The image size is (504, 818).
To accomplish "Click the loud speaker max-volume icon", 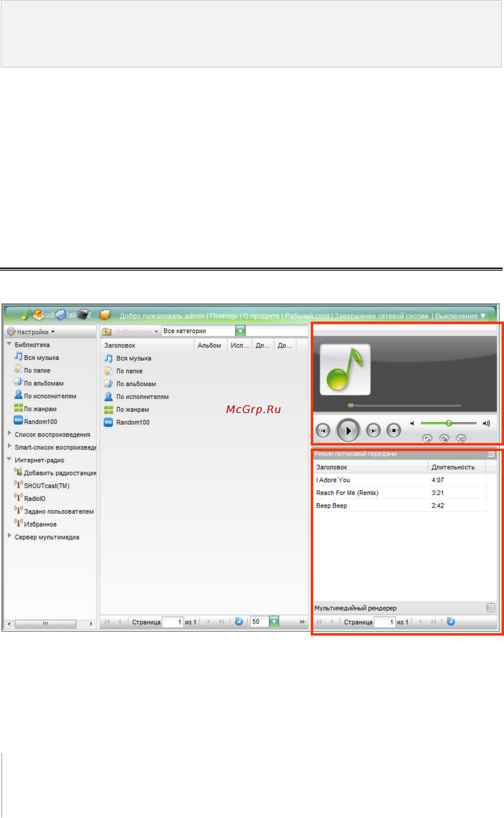I will tap(486, 423).
